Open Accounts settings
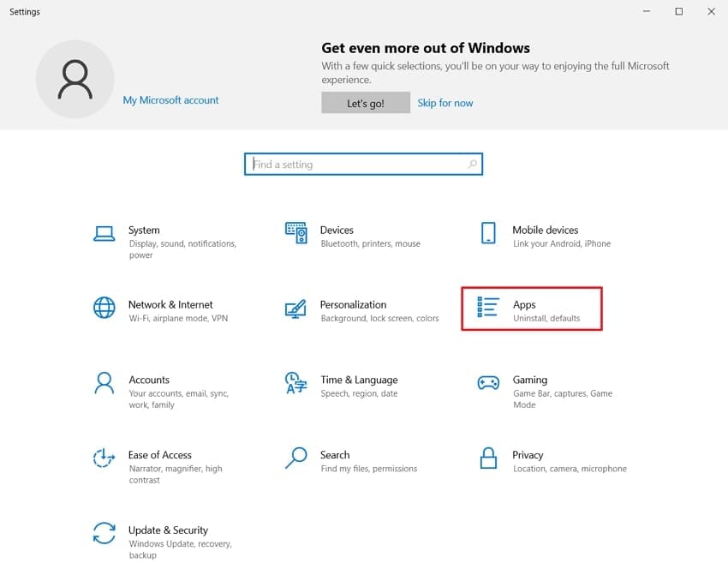728x569 pixels. point(149,380)
